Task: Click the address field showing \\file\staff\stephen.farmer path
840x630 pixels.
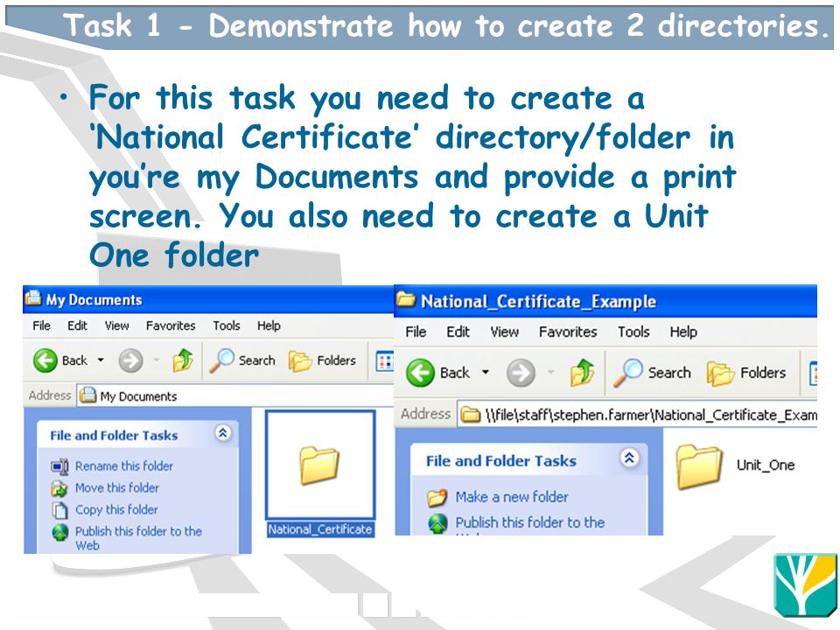Action: [x=637, y=415]
